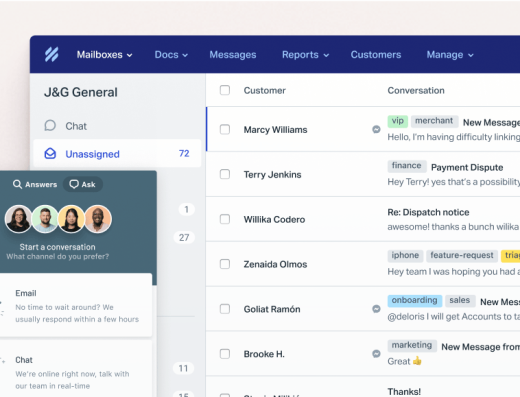Open Willika Codero customer name
This screenshot has width=520, height=397.
pos(274,219)
